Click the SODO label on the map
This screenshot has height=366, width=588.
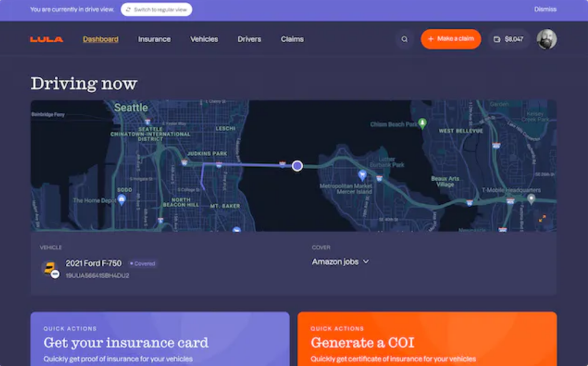click(125, 190)
